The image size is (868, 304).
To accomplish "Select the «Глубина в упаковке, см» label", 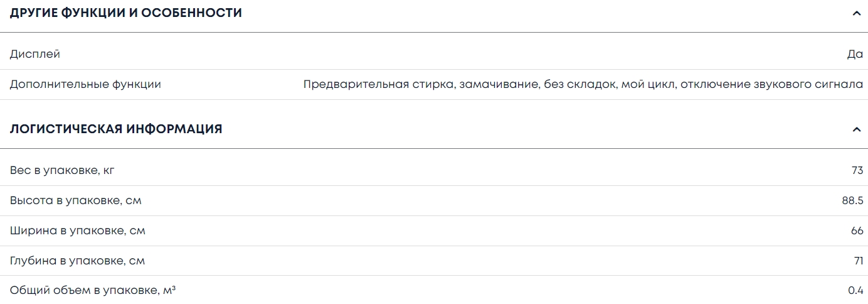I will coord(77,261).
